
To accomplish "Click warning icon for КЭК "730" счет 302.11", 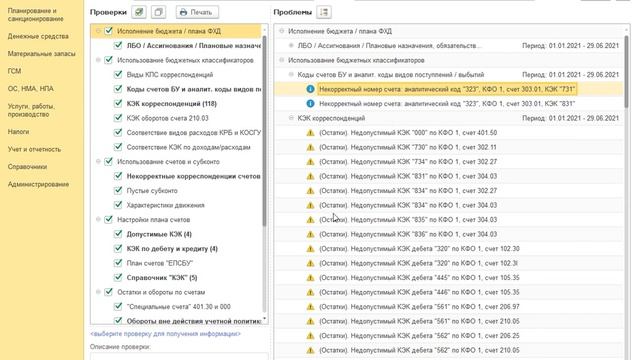I will pyautogui.click(x=310, y=147).
